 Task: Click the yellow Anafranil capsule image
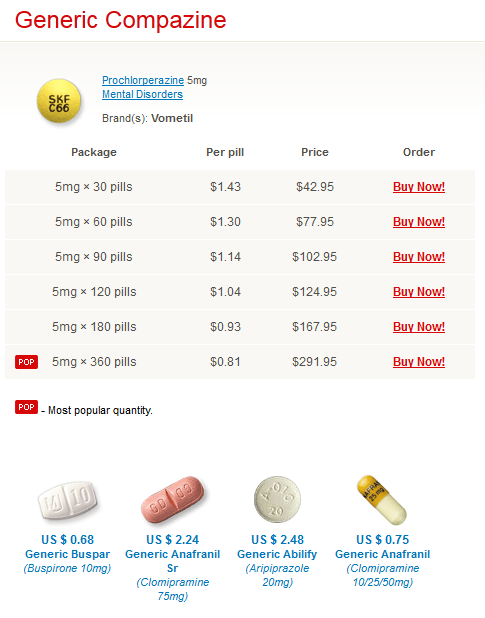coord(381,500)
